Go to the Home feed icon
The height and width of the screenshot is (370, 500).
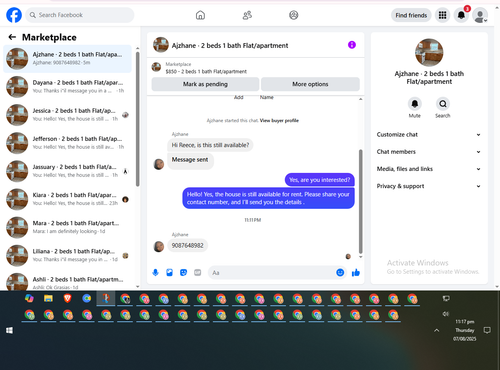tap(200, 15)
